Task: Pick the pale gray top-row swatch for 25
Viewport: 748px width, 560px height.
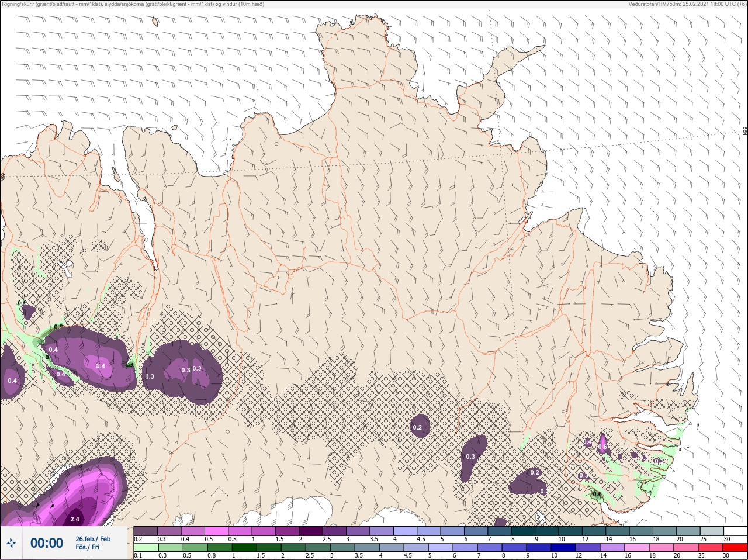Action: [712, 531]
